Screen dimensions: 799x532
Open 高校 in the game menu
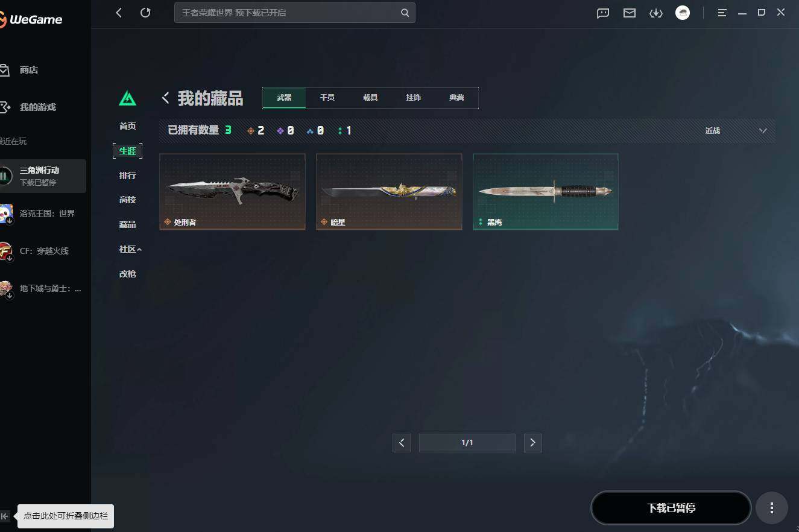127,200
